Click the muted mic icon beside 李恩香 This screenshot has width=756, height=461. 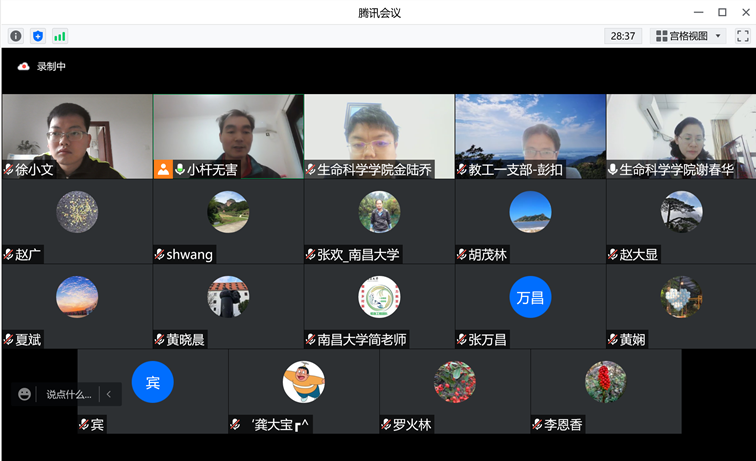(537, 425)
